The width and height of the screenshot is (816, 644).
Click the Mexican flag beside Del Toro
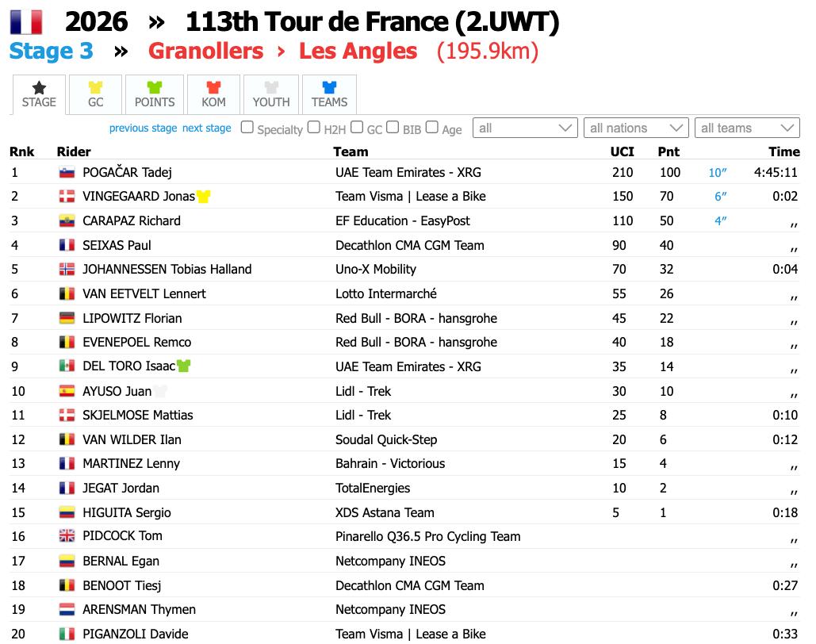(x=67, y=366)
